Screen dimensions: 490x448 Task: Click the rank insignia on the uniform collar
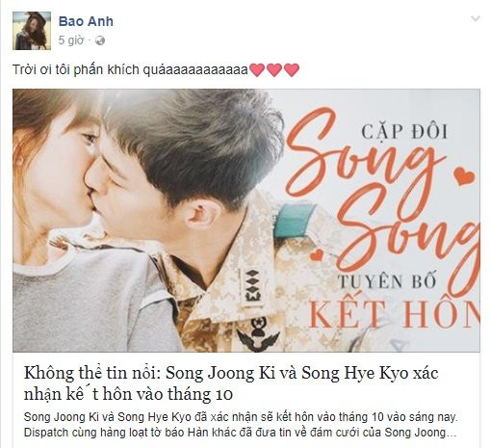coord(252,288)
